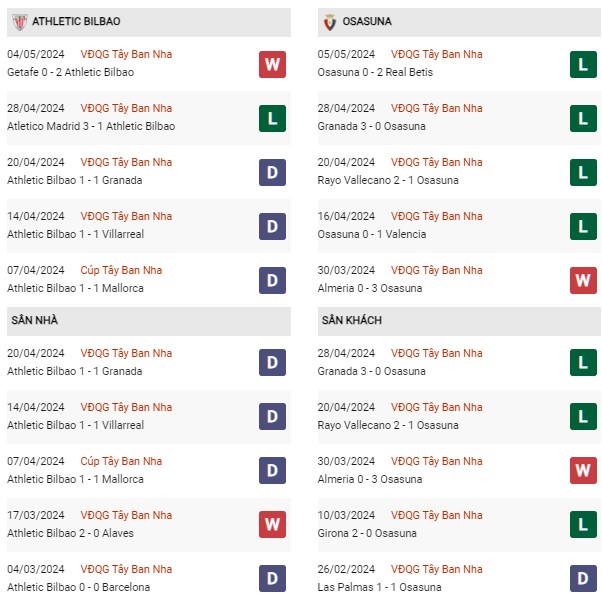Click the Osasuna 0 - 1 Valencia match result
This screenshot has height=600, width=602.
[372, 234]
